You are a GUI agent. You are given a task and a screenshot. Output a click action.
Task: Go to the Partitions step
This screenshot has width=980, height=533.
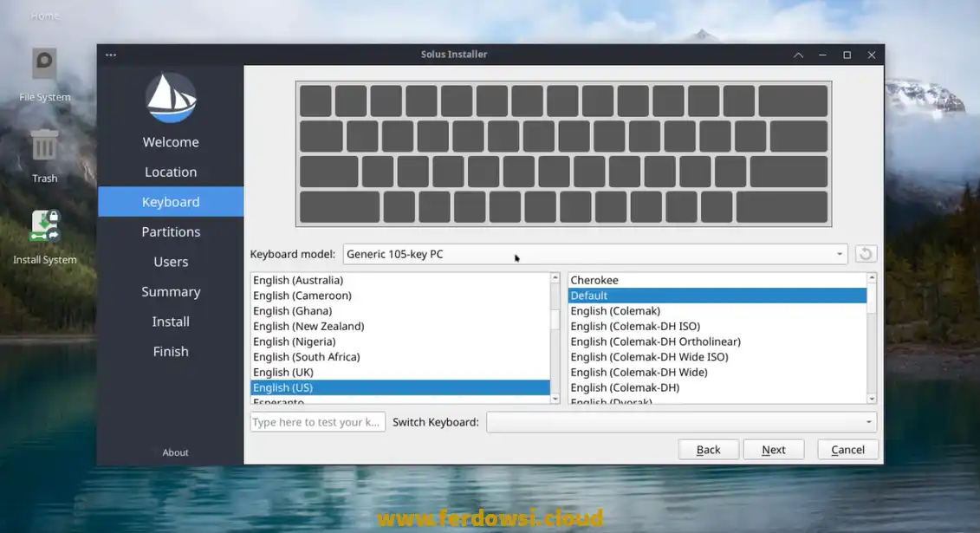coord(171,231)
